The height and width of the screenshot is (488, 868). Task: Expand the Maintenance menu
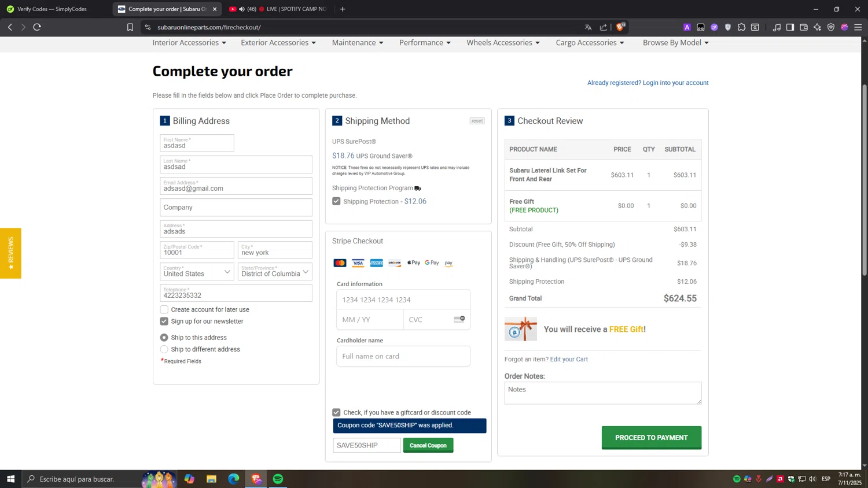coord(358,43)
